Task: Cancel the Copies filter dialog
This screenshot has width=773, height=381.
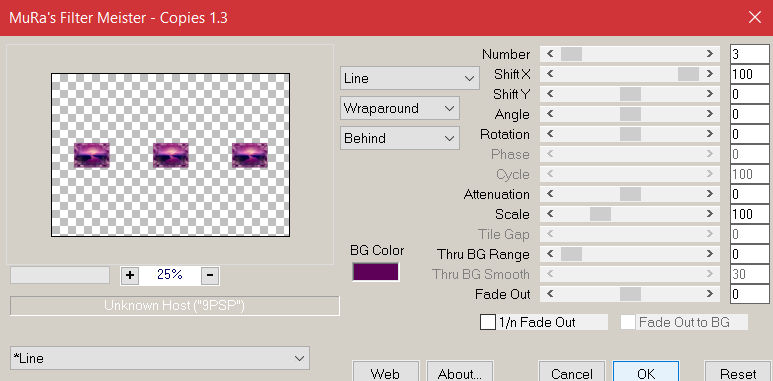Action: pyautogui.click(x=572, y=372)
